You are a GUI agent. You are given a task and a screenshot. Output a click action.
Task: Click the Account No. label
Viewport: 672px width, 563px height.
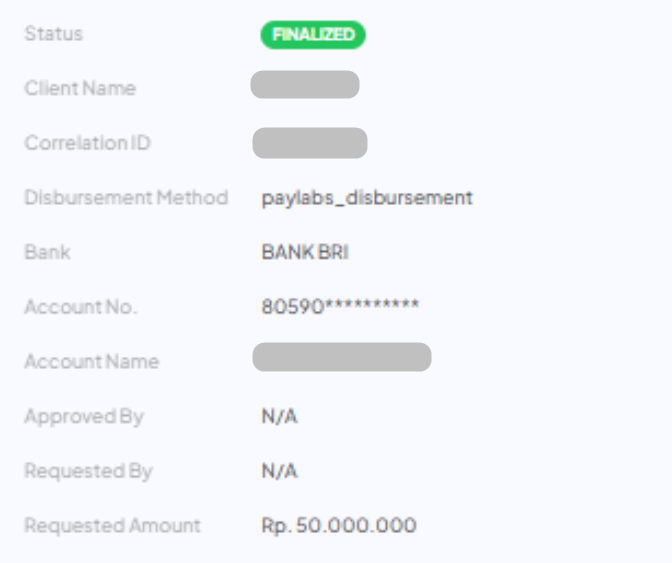81,307
